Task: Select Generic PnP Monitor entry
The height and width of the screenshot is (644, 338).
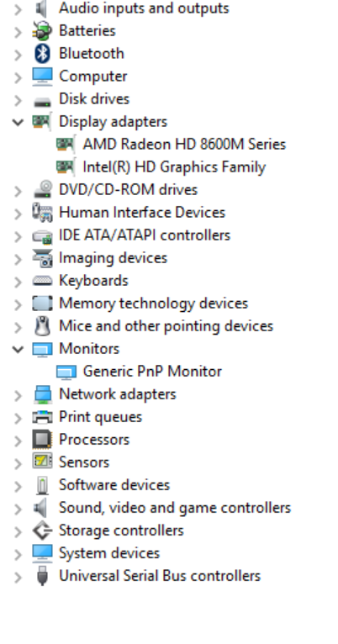Action: pos(152,372)
